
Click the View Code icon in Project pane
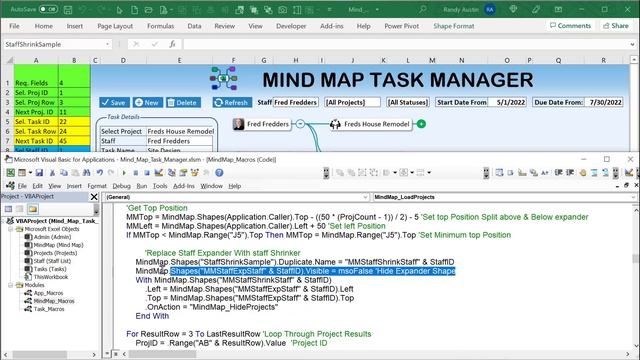[8, 209]
